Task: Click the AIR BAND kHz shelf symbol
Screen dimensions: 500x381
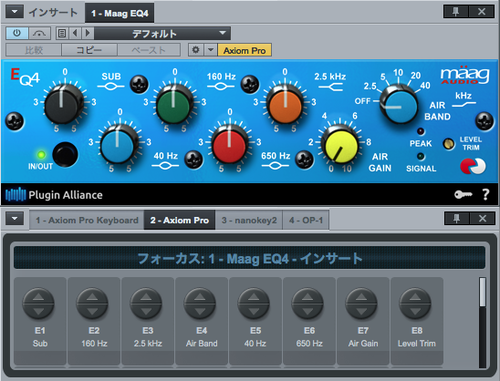Action: 464,105
